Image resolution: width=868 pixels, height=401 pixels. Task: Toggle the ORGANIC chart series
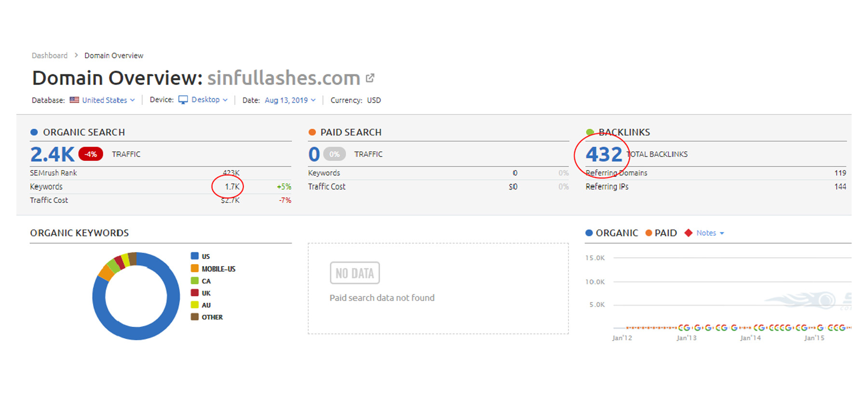tap(611, 233)
